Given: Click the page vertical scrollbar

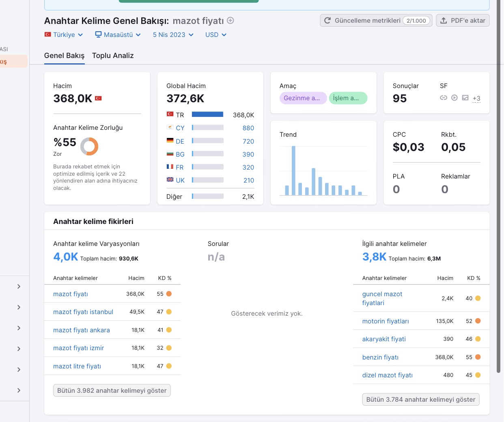Looking at the screenshot, I should (499, 187).
